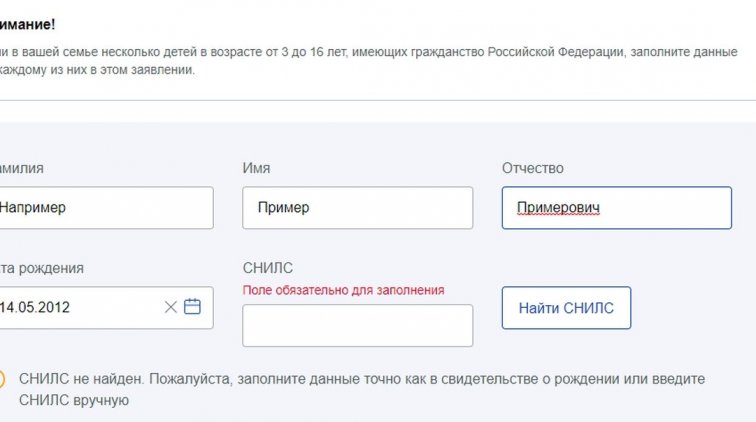Click the orange warning circle icon
Image resolution: width=756 pixels, height=422 pixels.
coord(2,379)
